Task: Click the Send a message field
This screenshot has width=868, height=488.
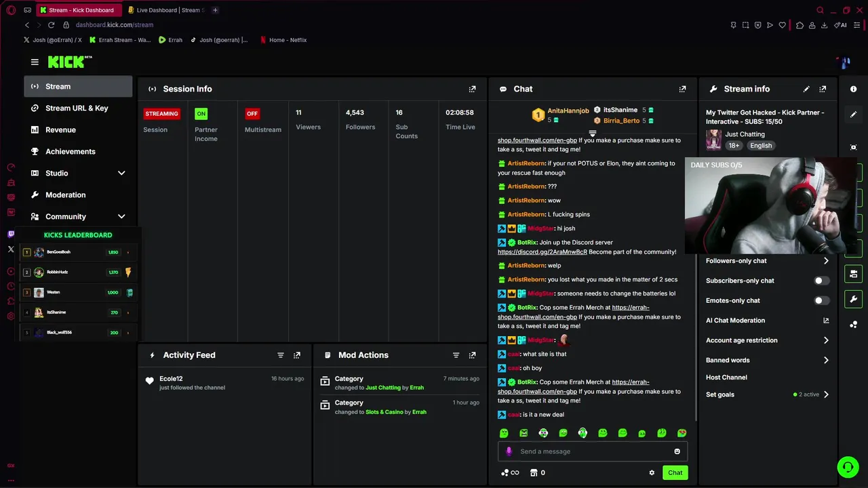Action: click(593, 451)
